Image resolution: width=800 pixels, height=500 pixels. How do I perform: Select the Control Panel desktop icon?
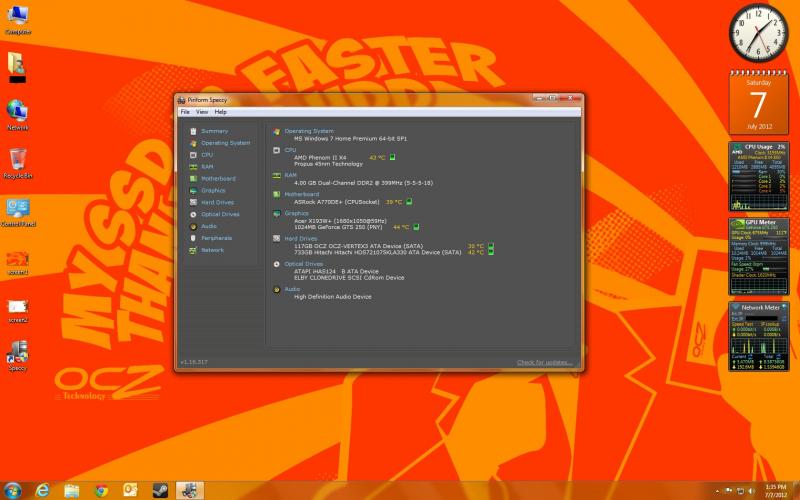[x=18, y=211]
